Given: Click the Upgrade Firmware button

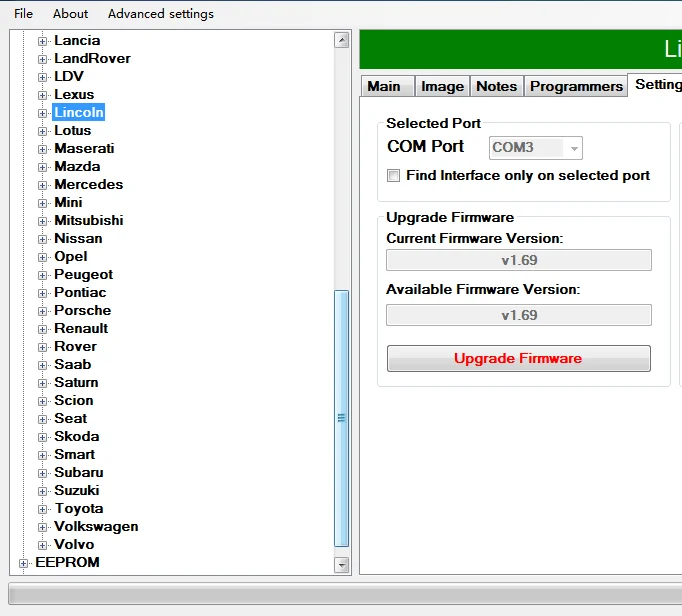Looking at the screenshot, I should tap(518, 358).
